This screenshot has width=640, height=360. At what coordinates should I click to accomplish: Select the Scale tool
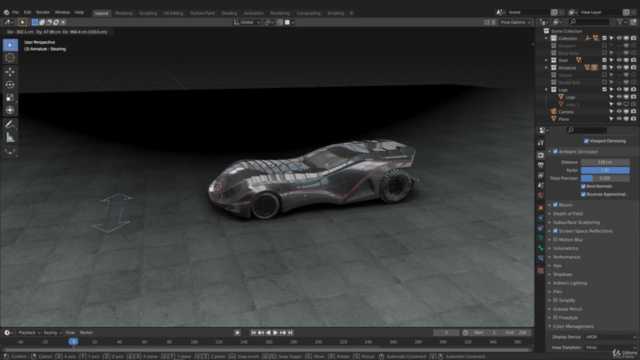tap(10, 97)
